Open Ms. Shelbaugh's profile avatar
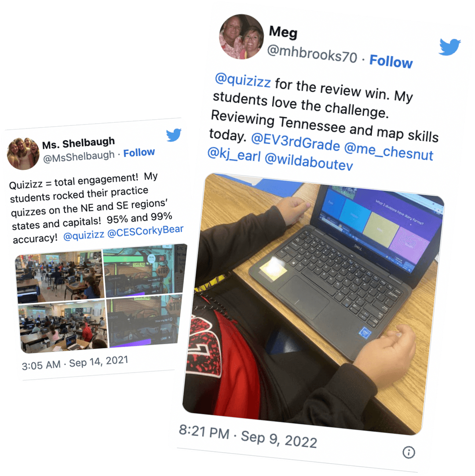The image size is (475, 476). pyautogui.click(x=23, y=153)
